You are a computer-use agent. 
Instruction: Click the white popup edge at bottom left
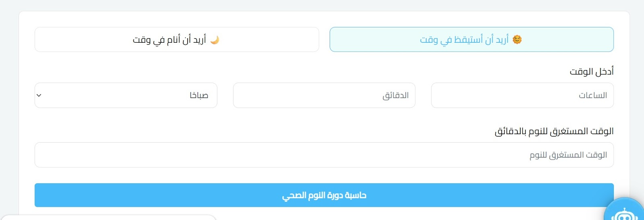tap(109, 218)
